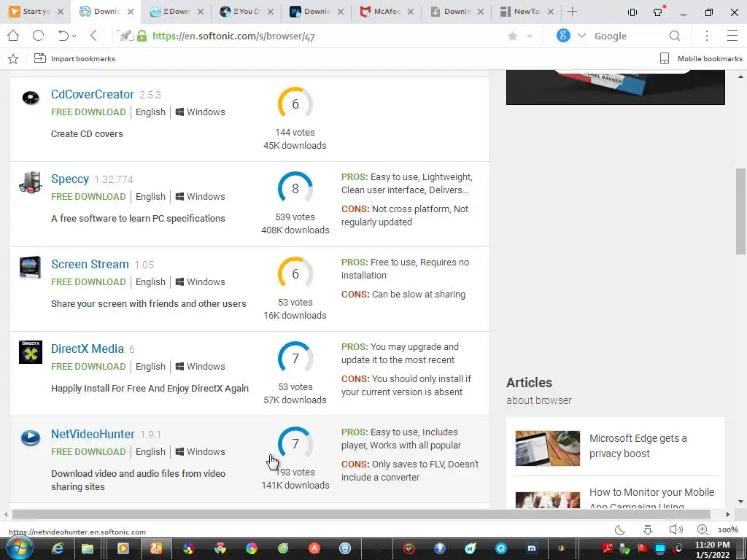The image size is (747, 560).
Task: Open File Explorer folder on taskbar
Action: (x=88, y=549)
